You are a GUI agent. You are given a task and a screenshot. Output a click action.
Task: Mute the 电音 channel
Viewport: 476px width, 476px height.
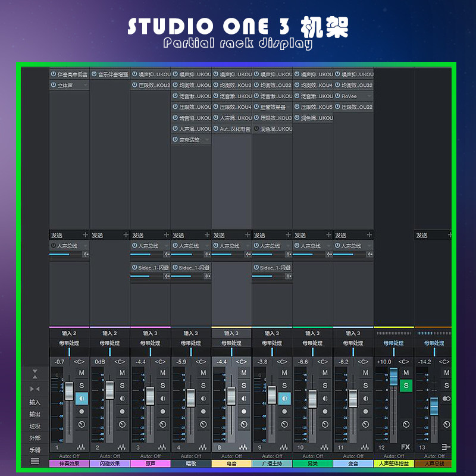(x=244, y=372)
